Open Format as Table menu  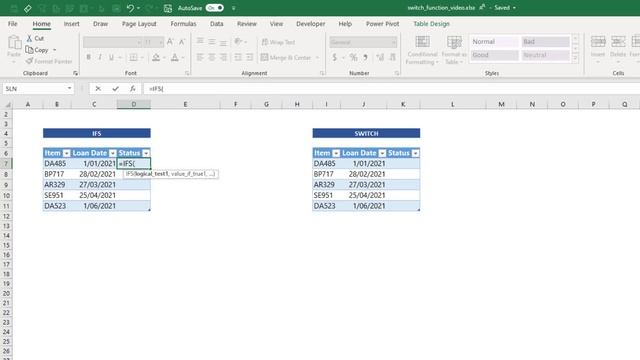coord(454,50)
